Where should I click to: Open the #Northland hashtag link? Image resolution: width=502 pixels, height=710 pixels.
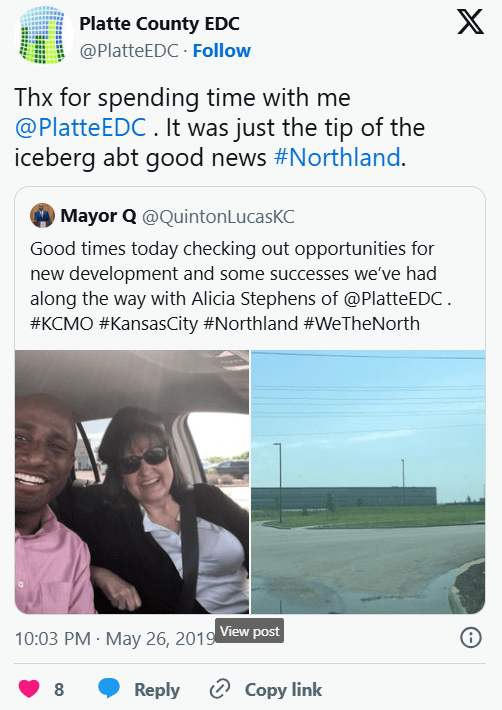tap(337, 158)
